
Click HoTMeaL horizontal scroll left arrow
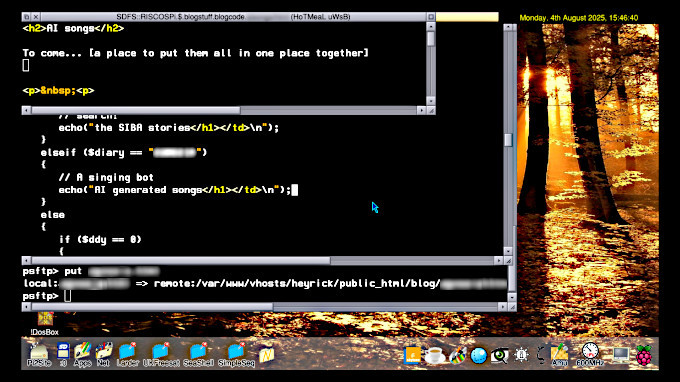click(26, 111)
